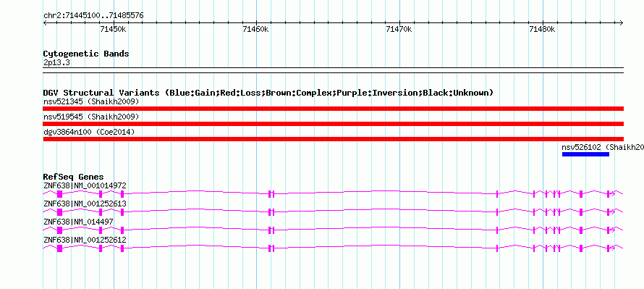This screenshot has height=289, width=644.
Task: Click the chr2:71445100..71485576 region label
Action: [93, 16]
